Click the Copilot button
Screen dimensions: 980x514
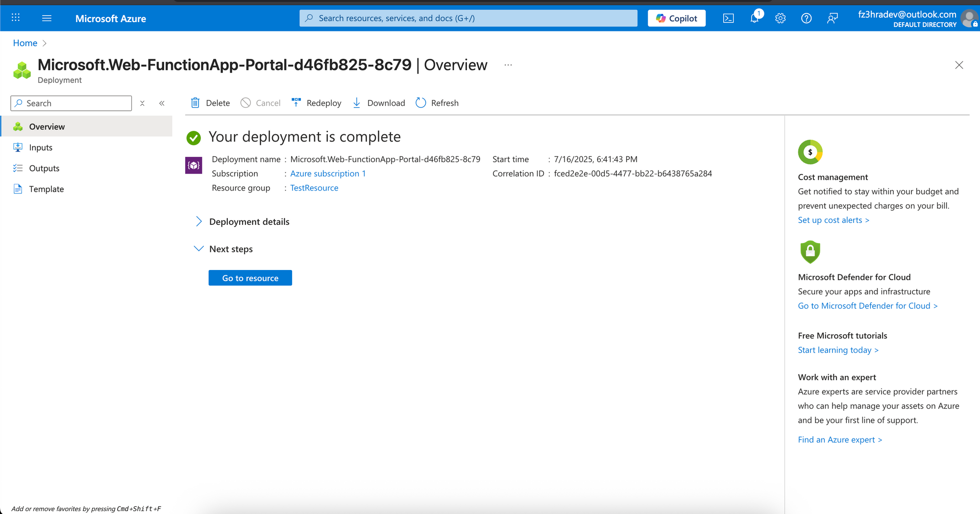click(x=677, y=18)
